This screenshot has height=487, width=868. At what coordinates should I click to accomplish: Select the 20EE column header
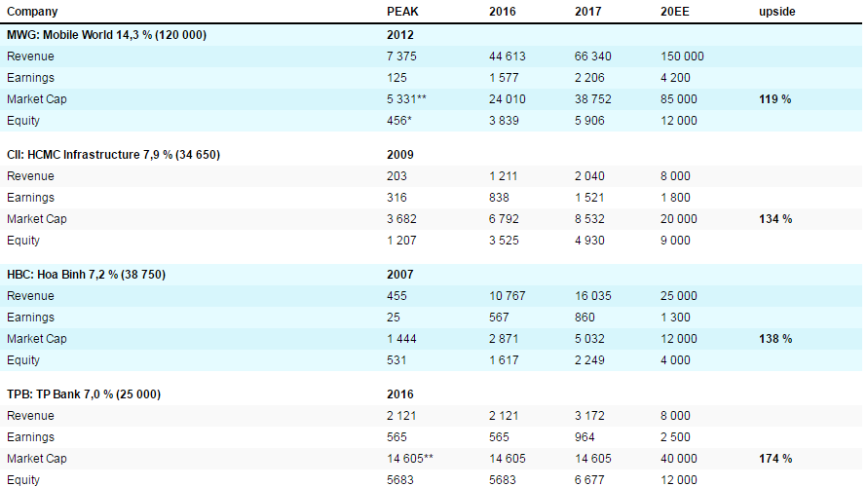(674, 12)
